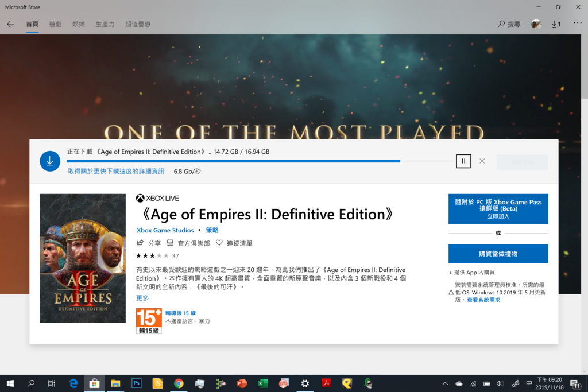Click the OneDrive cloud tray icon
This screenshot has height=392, width=588.
(x=459, y=383)
